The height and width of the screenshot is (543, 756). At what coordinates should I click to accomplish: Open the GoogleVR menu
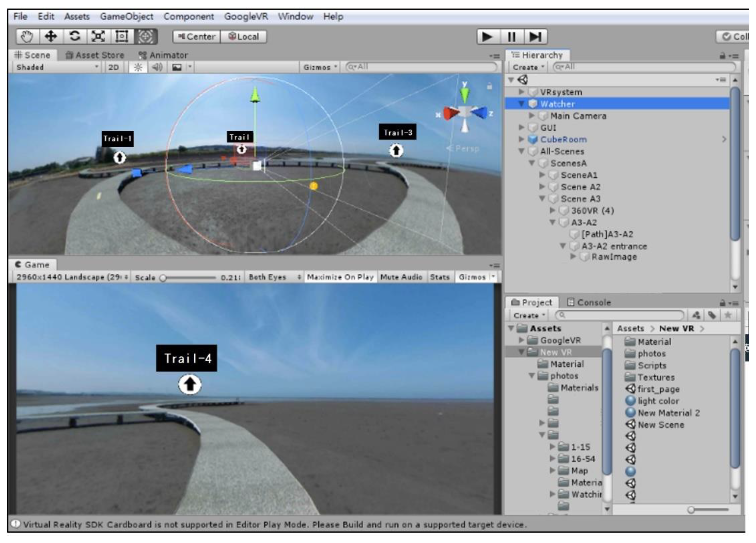[246, 16]
